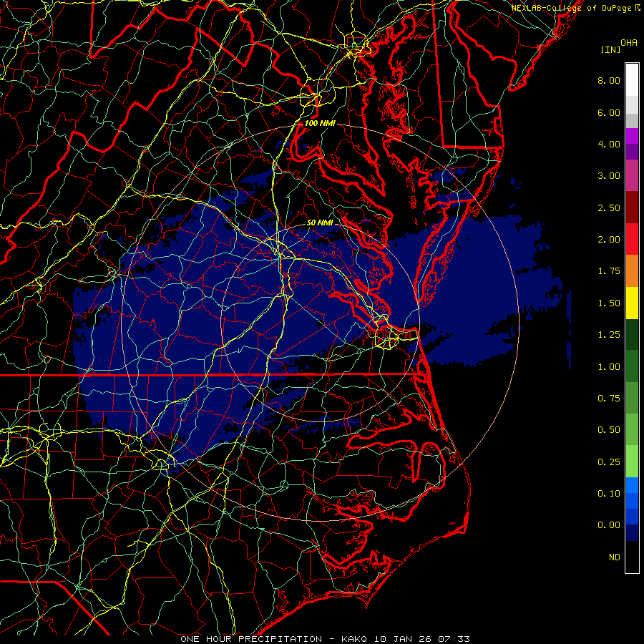The height and width of the screenshot is (644, 644).
Task: Click the 0.50 legend value
Action: click(609, 430)
